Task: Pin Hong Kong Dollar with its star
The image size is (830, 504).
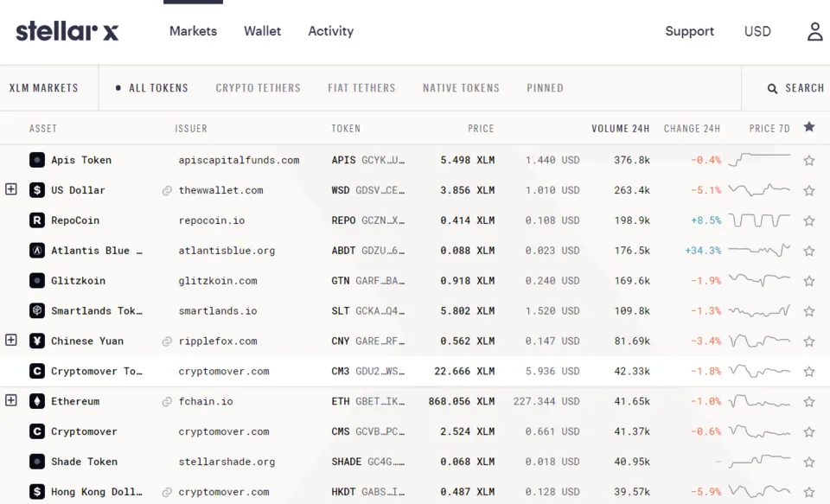Action: 809,493
